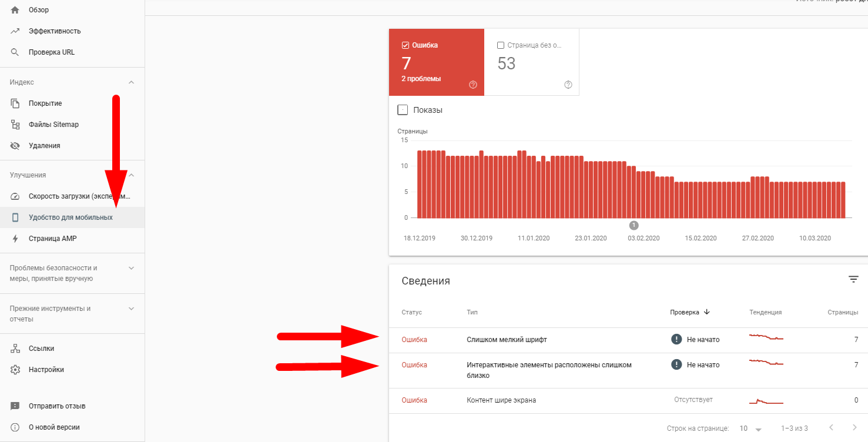This screenshot has width=868, height=442.
Task: Click the Скорость загрузки speedometer icon
Action: [x=15, y=196]
